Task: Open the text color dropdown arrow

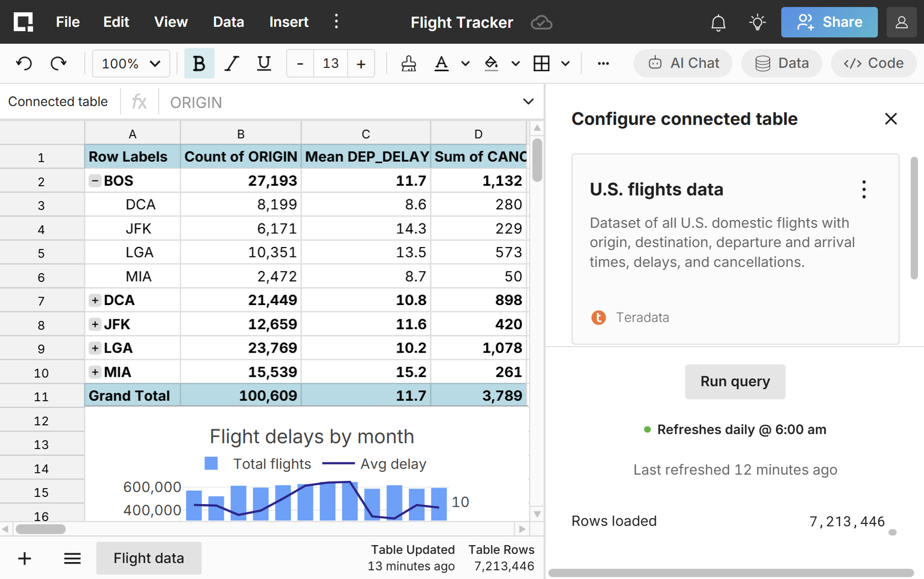Action: (465, 63)
